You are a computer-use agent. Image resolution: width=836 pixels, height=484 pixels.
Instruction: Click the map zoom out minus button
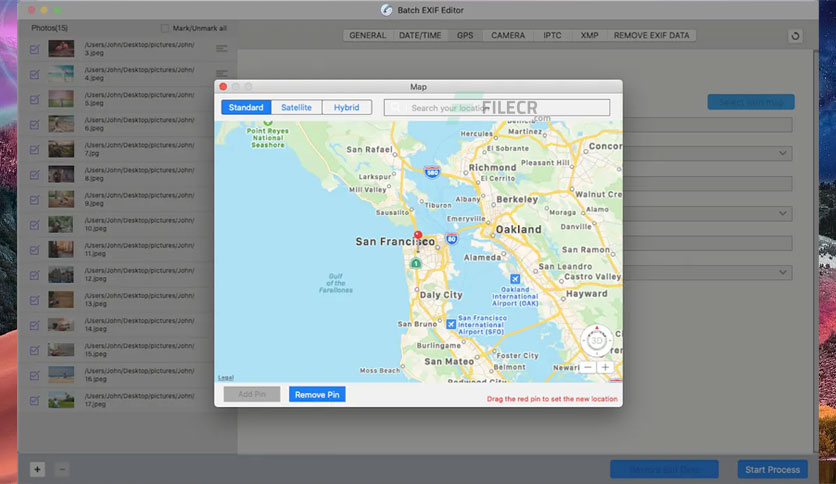(x=588, y=367)
